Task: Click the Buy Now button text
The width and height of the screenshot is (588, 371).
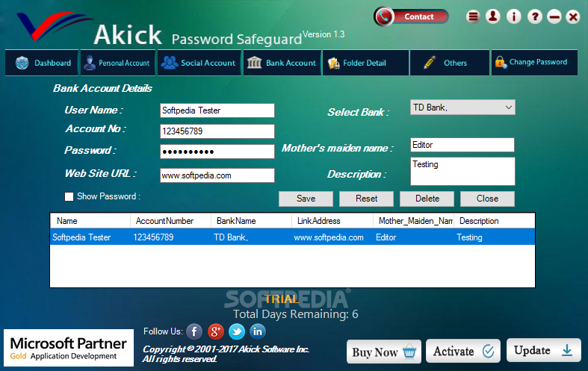Action: coord(374,352)
